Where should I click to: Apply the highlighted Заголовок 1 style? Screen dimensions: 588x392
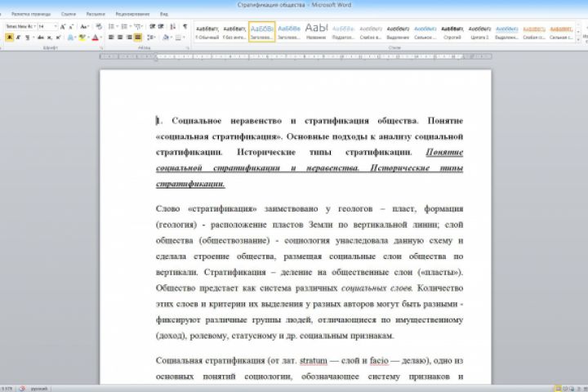point(262,32)
